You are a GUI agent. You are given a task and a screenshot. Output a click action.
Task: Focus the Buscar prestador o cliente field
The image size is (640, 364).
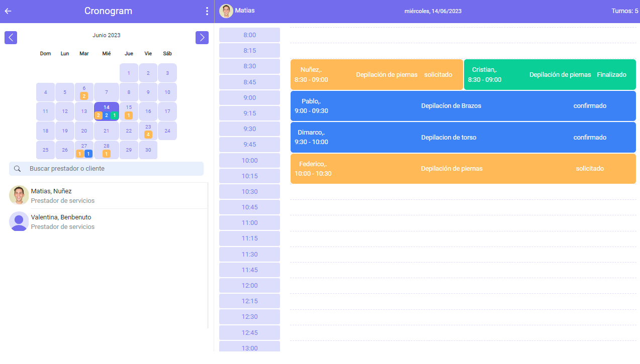tap(113, 169)
